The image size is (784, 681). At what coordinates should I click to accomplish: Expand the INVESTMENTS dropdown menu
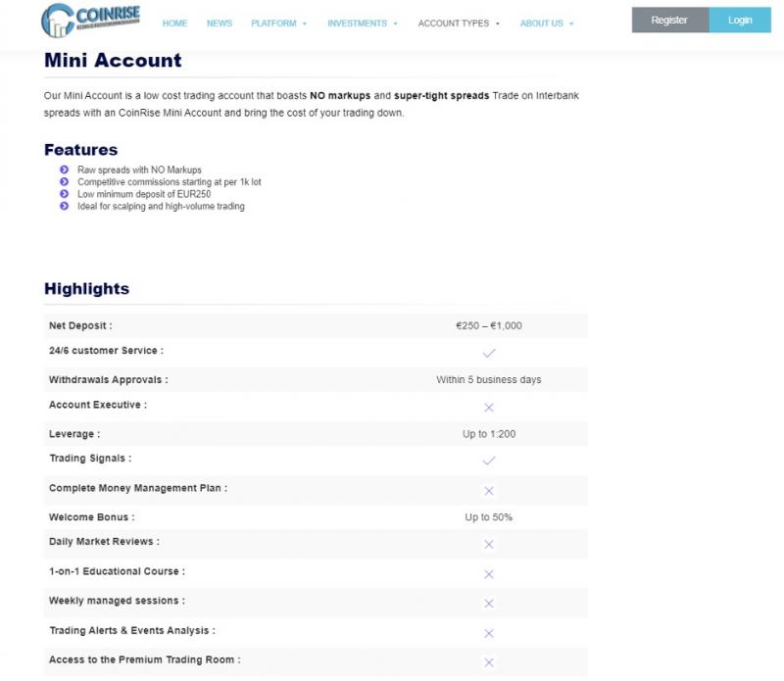pyautogui.click(x=363, y=24)
